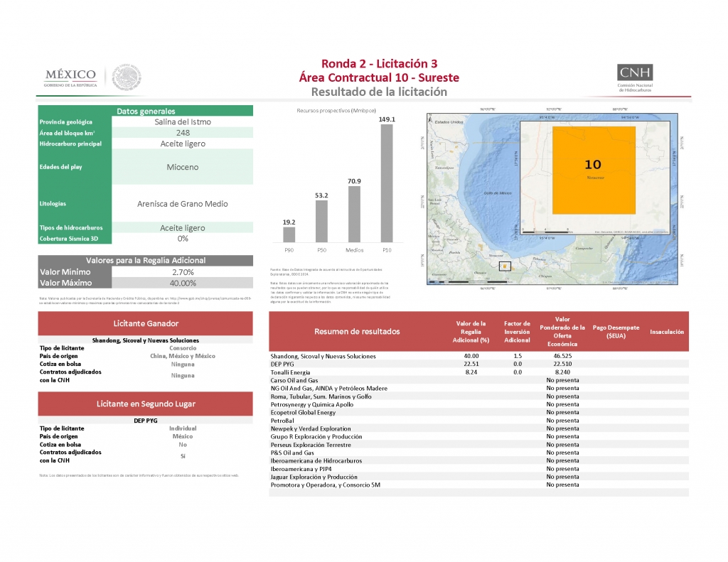Click the green Datos generales header

click(146, 111)
